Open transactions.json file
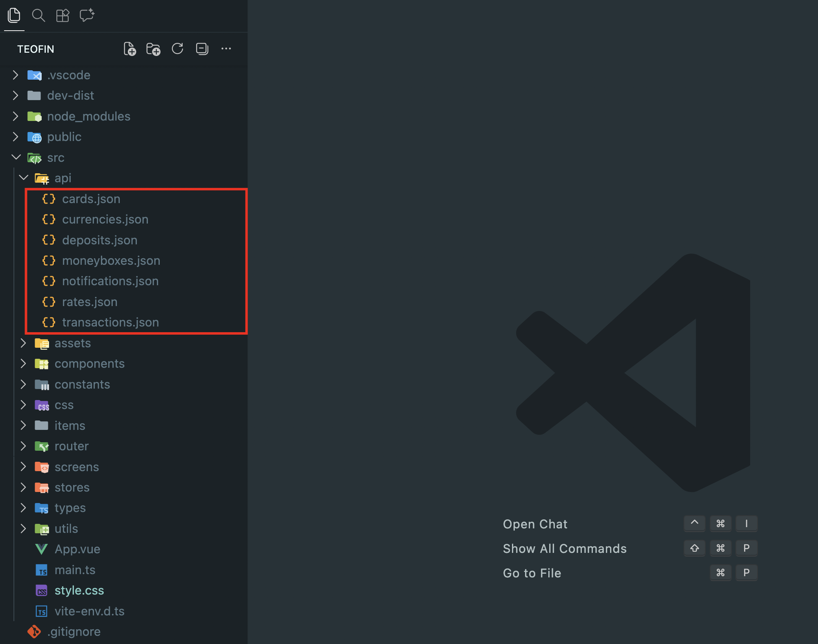This screenshot has width=818, height=644. [110, 322]
